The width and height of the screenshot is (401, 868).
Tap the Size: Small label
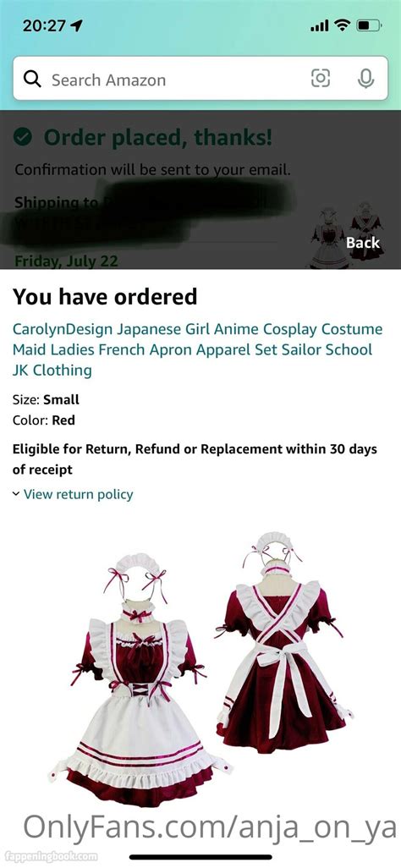click(46, 399)
